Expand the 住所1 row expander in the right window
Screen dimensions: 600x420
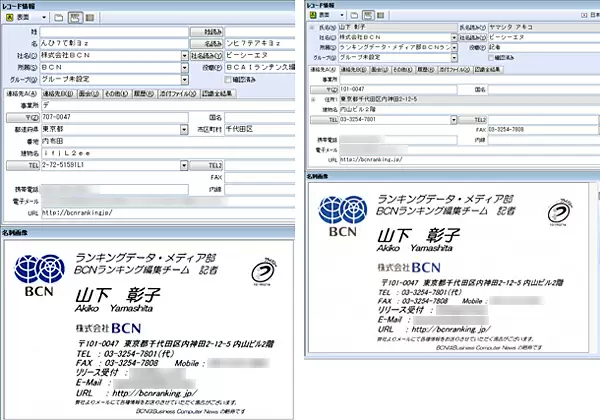[313, 99]
